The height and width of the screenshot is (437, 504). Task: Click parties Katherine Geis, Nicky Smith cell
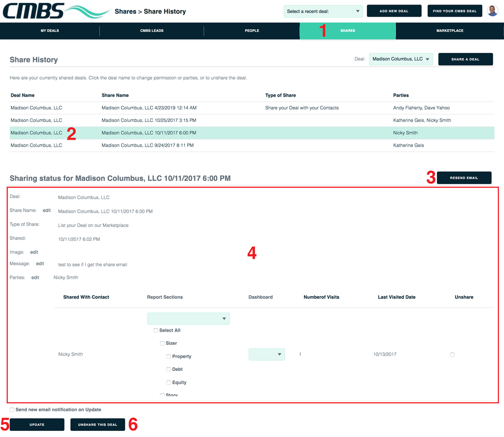[422, 120]
